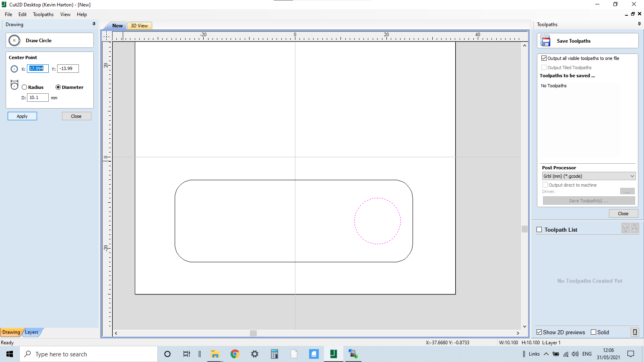Edit the Y coordinate input field
Image resolution: width=644 pixels, height=362 pixels.
click(x=67, y=68)
